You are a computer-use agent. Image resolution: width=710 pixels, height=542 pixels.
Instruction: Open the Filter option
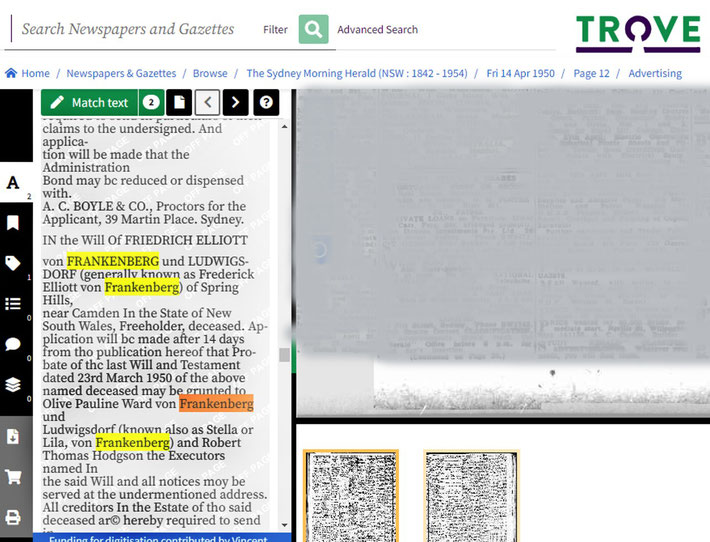(275, 29)
